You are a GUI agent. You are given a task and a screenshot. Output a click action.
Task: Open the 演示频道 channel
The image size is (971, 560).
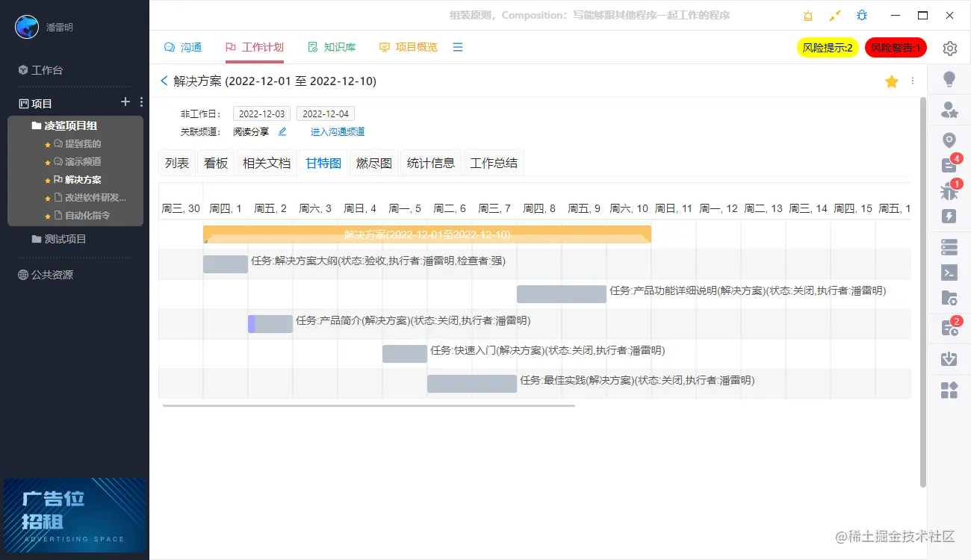(x=77, y=161)
